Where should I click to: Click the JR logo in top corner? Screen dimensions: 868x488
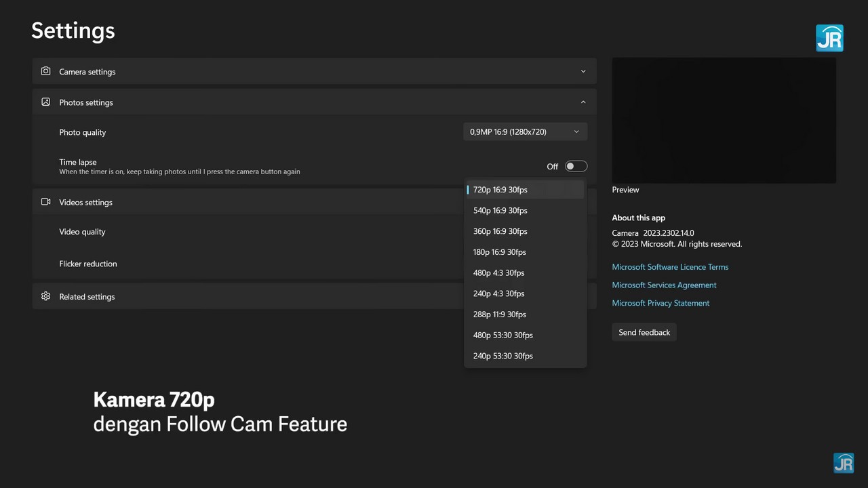[829, 39]
